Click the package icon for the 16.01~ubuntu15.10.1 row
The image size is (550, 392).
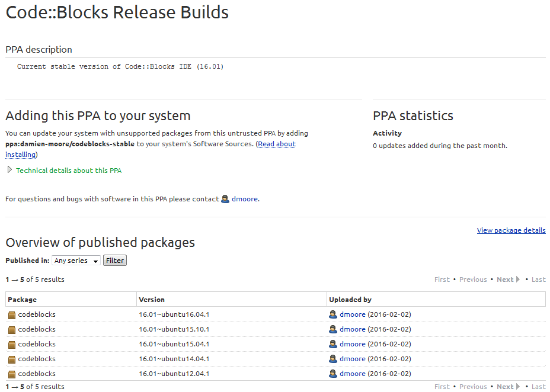(x=12, y=330)
